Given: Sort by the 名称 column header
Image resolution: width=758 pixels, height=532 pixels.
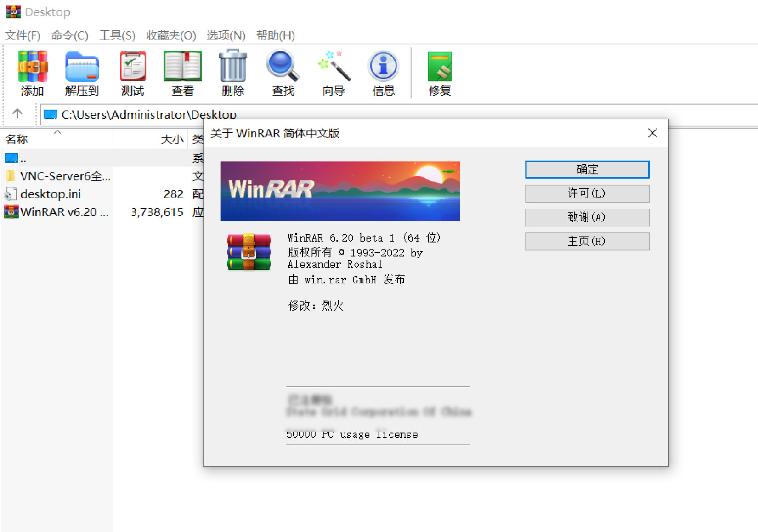Looking at the screenshot, I should coord(57,139).
